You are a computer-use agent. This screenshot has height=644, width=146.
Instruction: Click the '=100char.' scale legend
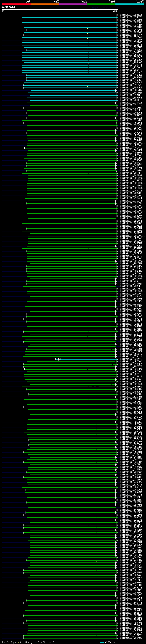[x=110, y=642]
